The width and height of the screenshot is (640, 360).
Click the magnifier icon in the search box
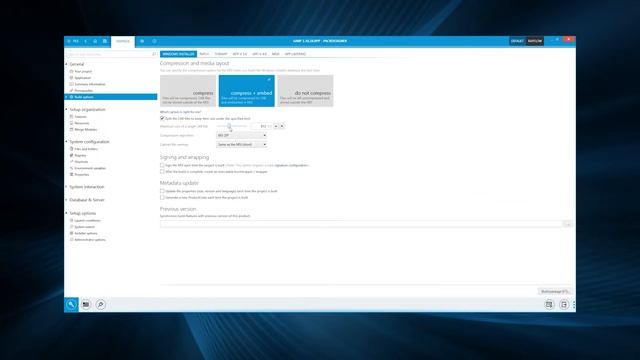(154, 54)
